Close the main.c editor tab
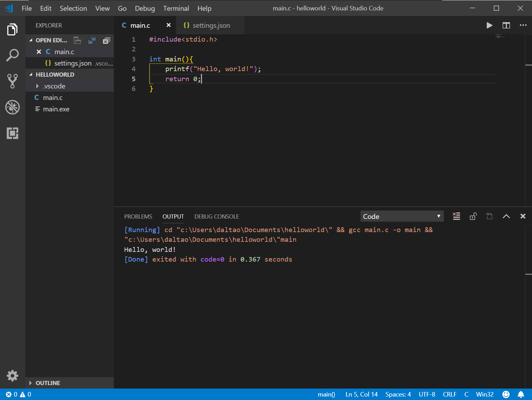Viewport: 532px width, 400px height. [x=169, y=25]
